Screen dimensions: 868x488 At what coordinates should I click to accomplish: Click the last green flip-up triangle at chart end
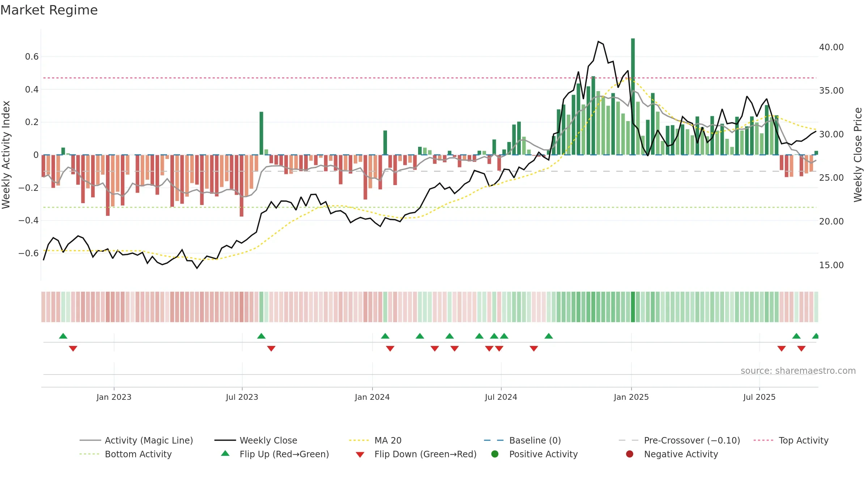tap(816, 336)
